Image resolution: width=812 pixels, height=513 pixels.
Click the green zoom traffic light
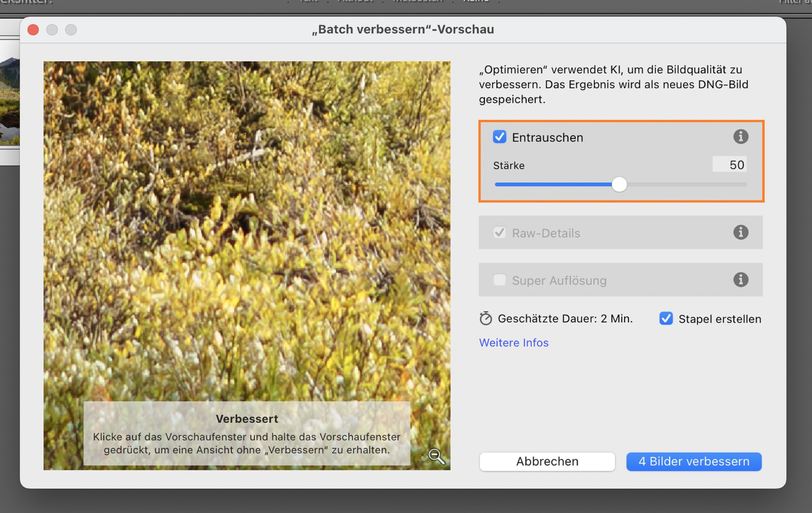[71, 30]
